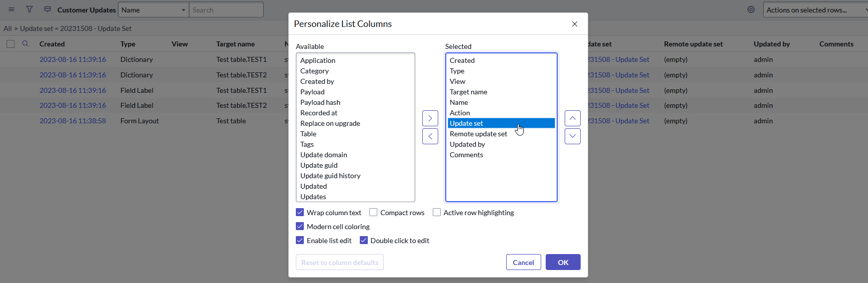Select Payload hash in Available list

(355, 102)
